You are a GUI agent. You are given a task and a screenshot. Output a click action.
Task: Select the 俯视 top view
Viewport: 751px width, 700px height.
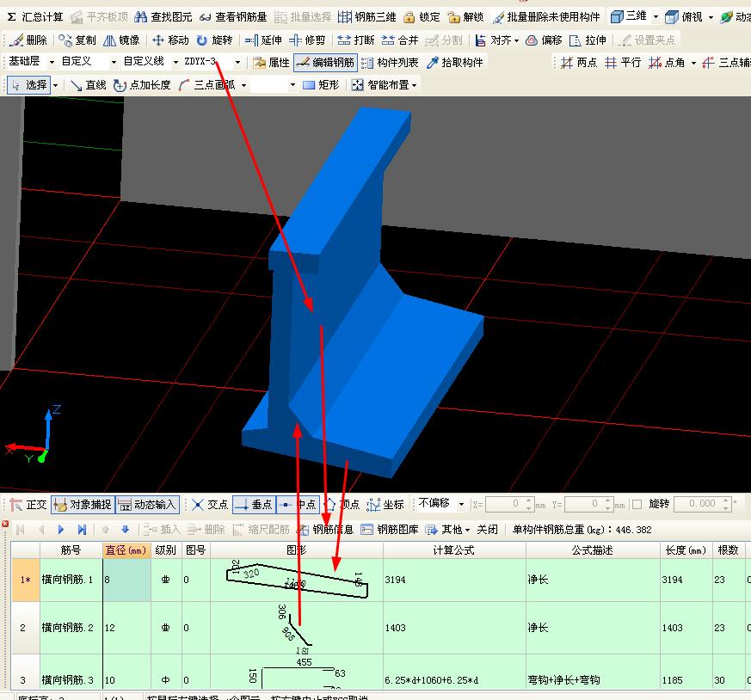pyautogui.click(x=684, y=17)
